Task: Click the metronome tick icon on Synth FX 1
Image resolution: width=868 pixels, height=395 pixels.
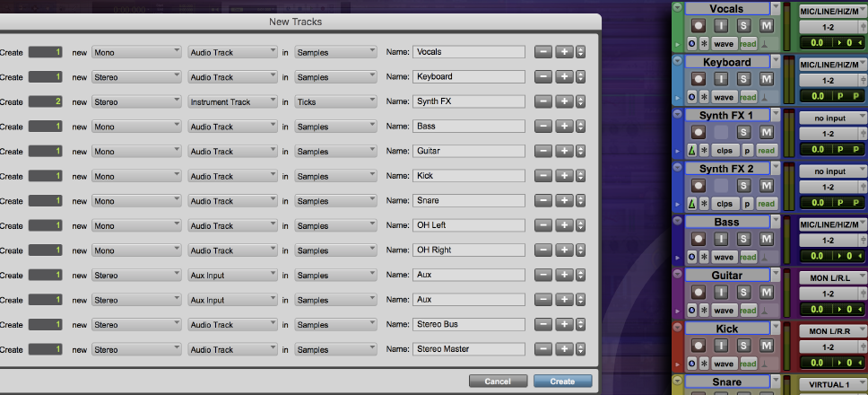Action: [x=691, y=151]
